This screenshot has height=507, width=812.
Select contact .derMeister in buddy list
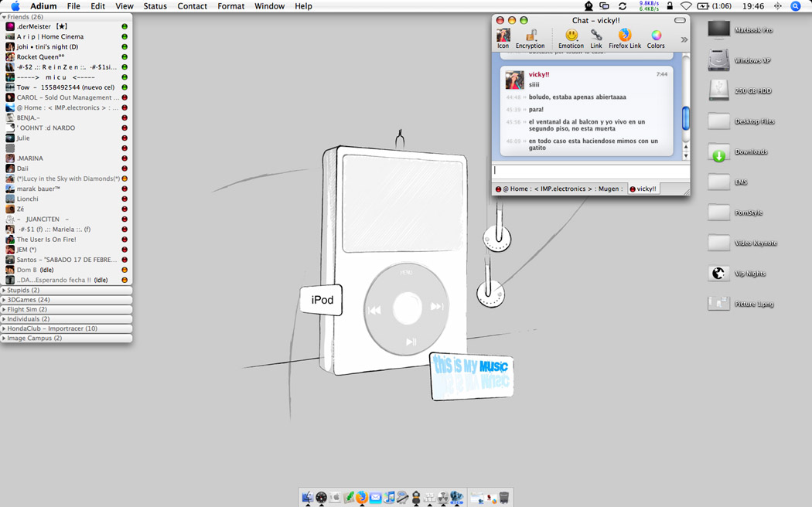coord(67,26)
